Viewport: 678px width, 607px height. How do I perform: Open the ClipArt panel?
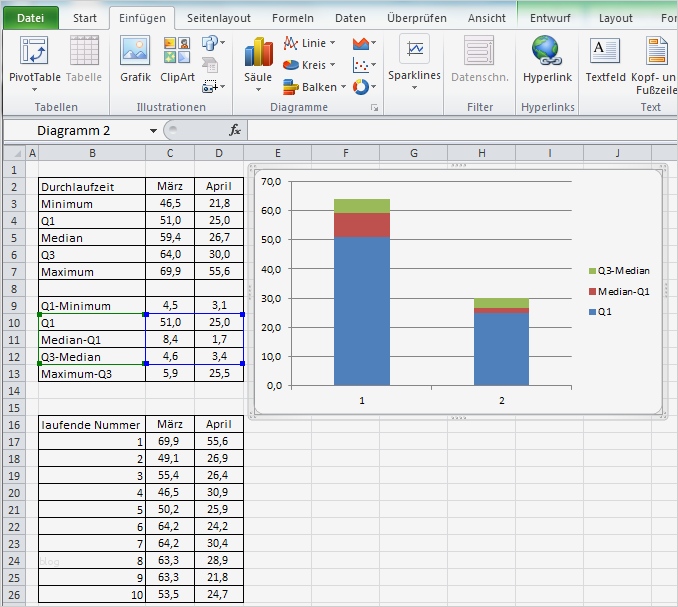[177, 52]
